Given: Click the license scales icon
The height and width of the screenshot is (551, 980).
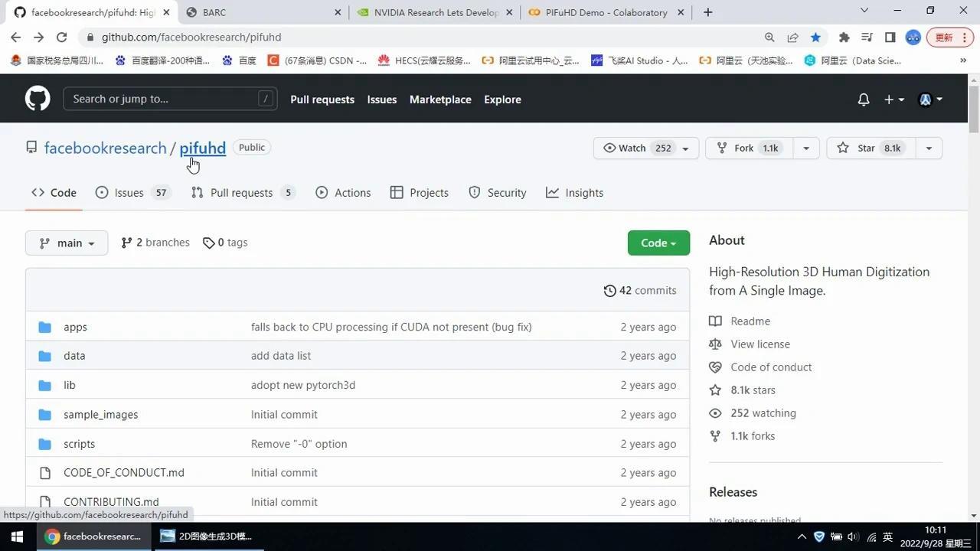Looking at the screenshot, I should (715, 344).
